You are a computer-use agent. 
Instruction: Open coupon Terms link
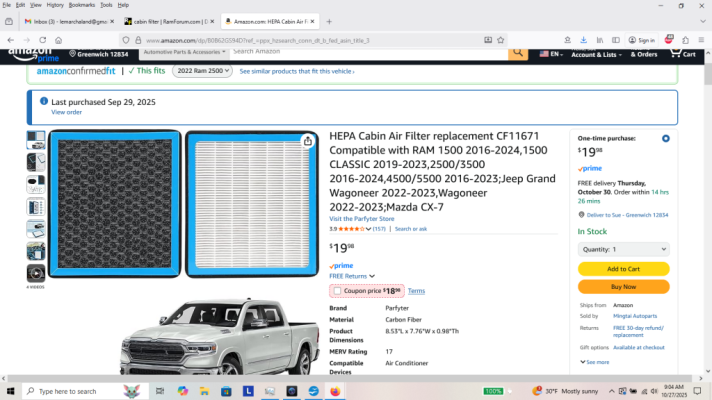point(416,291)
